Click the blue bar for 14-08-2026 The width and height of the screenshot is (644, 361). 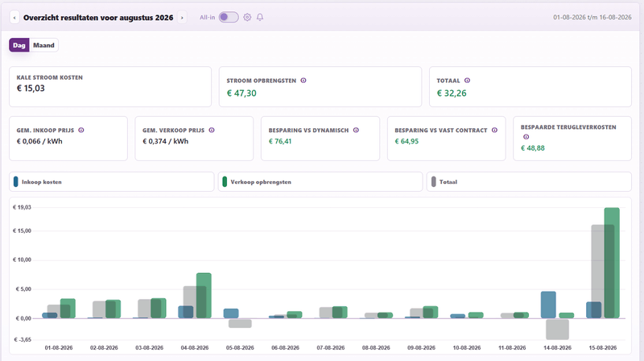548,305
